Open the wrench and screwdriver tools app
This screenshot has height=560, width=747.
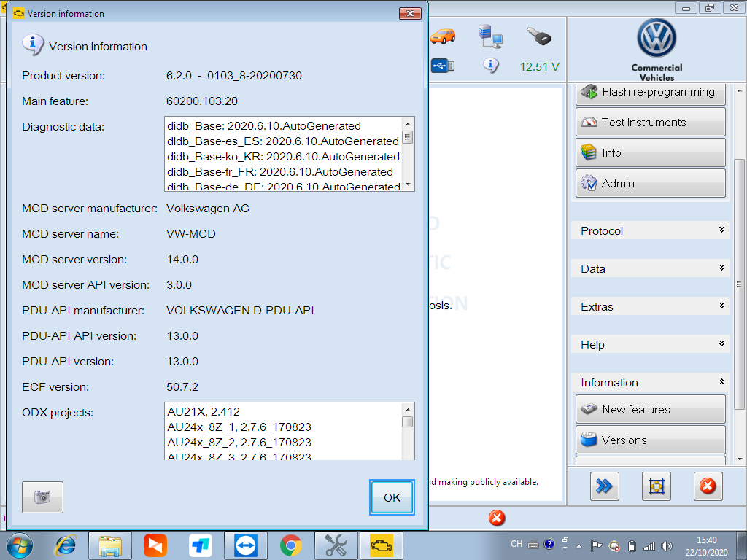336,545
